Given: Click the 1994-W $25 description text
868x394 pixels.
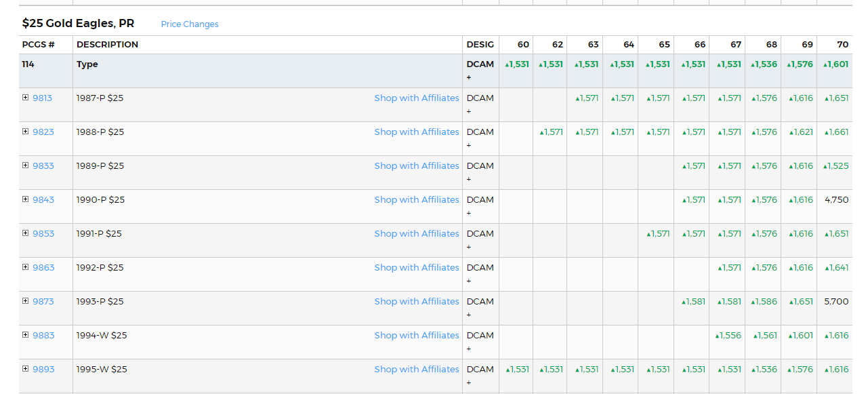Looking at the screenshot, I should (102, 335).
